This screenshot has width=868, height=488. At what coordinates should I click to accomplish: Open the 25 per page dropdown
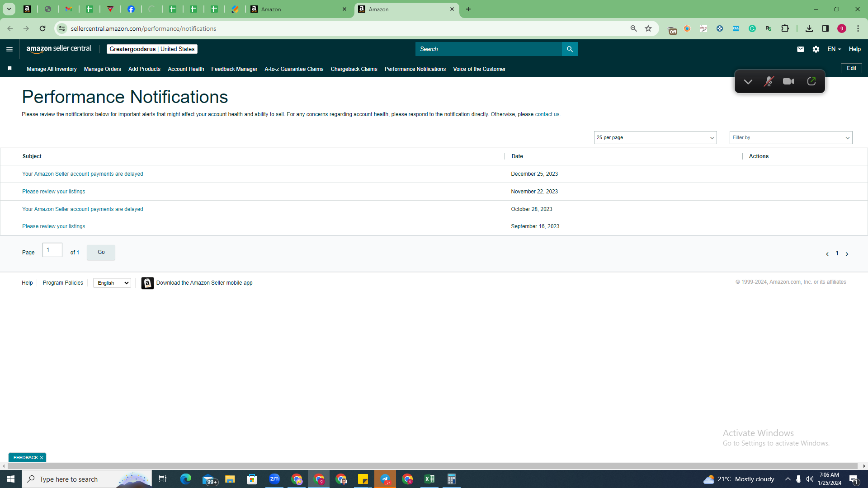click(x=655, y=138)
